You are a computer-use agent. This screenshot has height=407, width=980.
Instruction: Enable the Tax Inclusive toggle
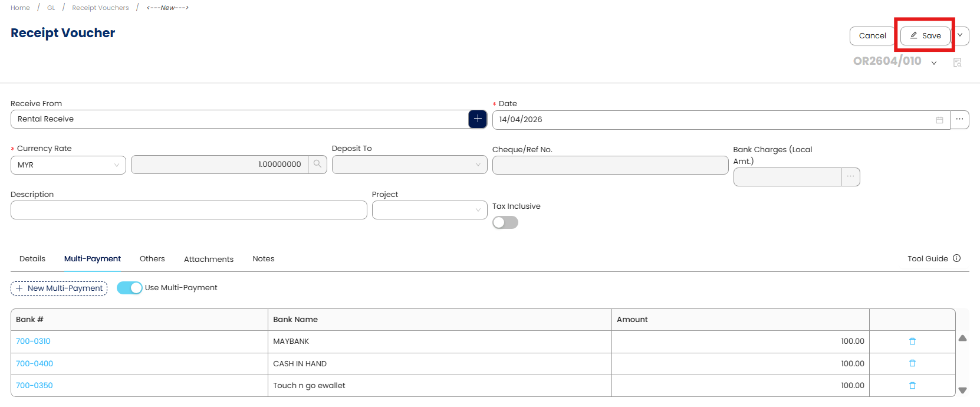pyautogui.click(x=505, y=222)
